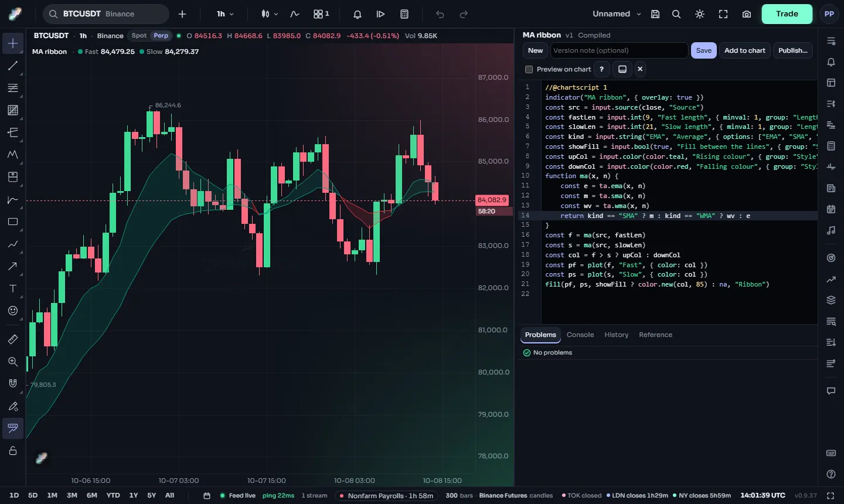Open the layout grid selector

(x=321, y=14)
